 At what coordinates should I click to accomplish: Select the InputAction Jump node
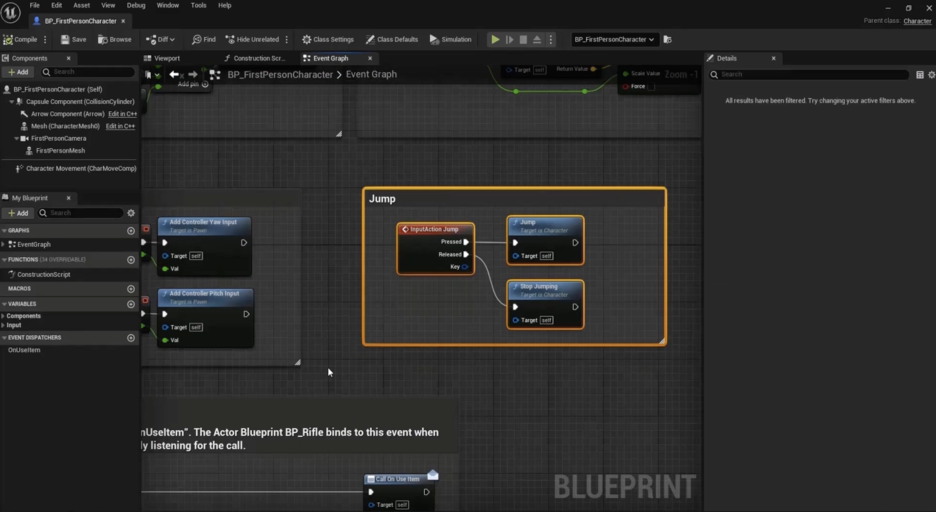[x=436, y=248]
